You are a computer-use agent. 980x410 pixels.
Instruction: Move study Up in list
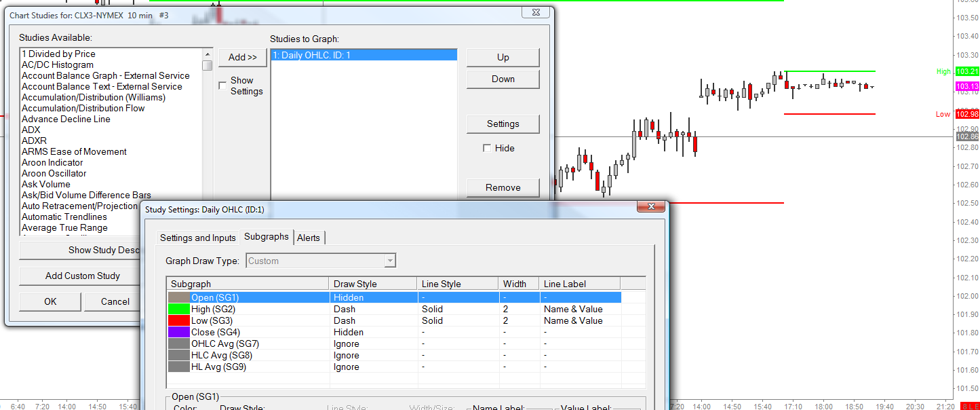coord(503,58)
